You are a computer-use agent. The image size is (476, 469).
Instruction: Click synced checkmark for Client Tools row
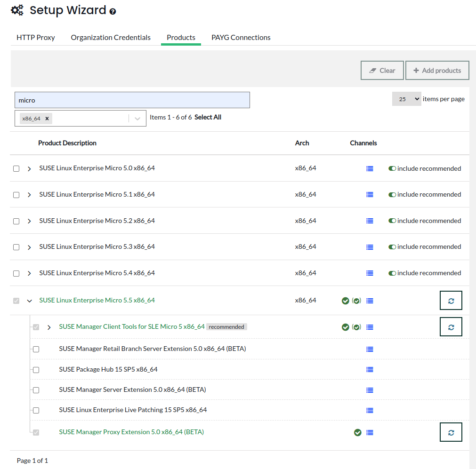[345, 327]
